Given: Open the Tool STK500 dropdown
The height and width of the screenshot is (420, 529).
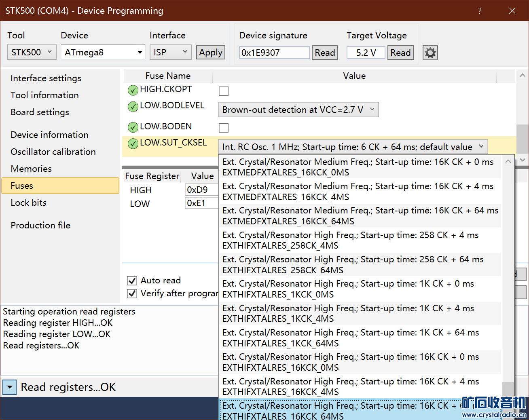Looking at the screenshot, I should click(32, 53).
